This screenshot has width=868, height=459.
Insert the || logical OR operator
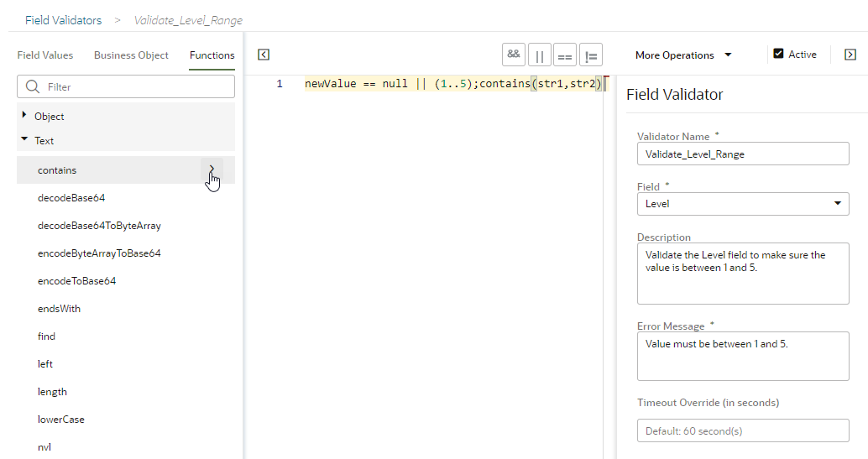(x=539, y=55)
